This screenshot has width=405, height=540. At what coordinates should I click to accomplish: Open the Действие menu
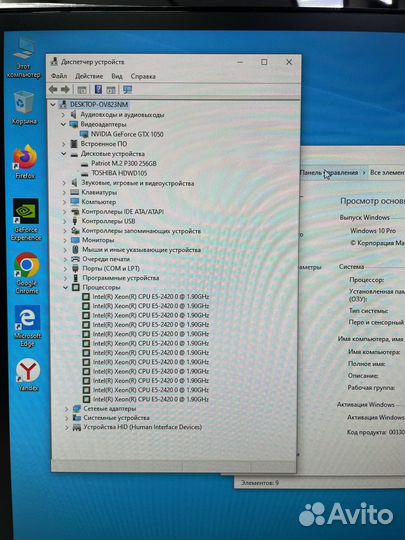point(89,76)
